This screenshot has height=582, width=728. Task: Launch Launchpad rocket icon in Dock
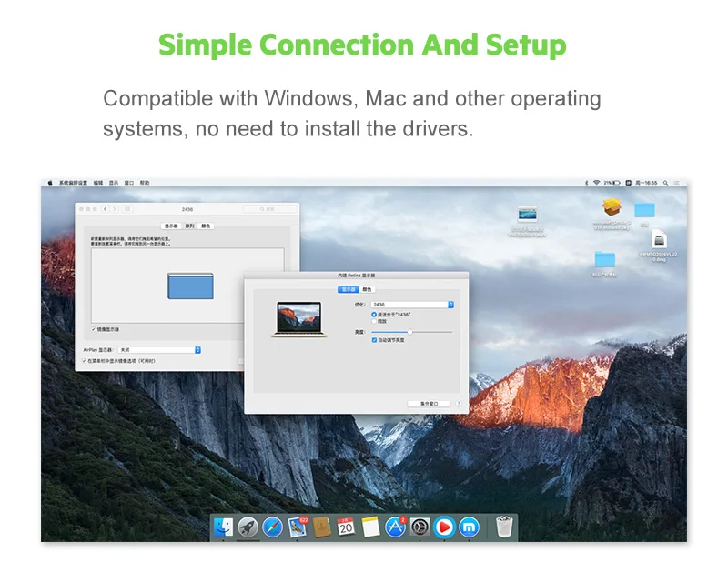(x=248, y=527)
